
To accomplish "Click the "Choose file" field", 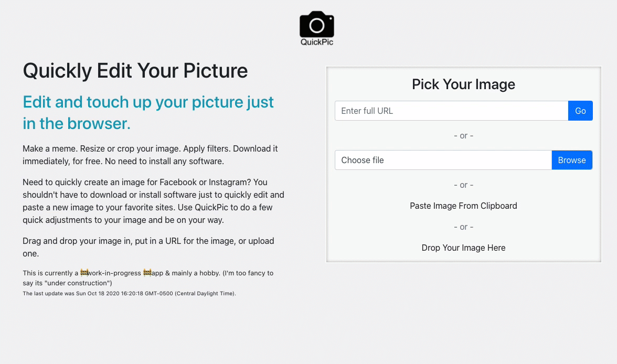I will 443,160.
